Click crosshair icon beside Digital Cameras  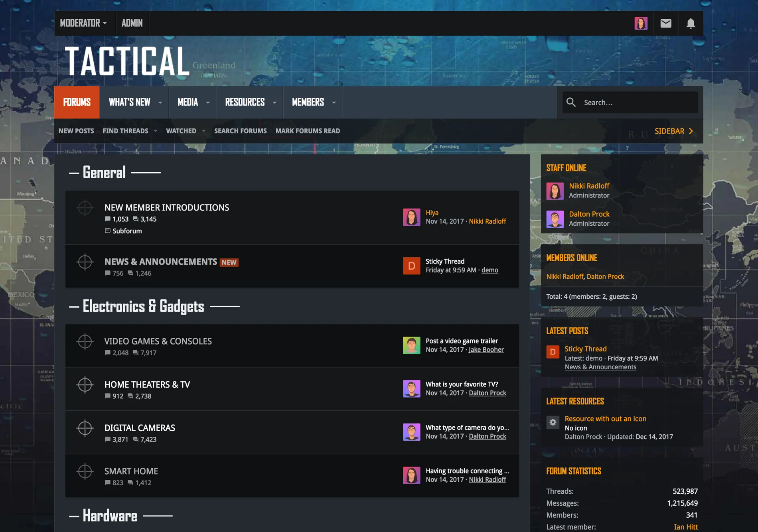(x=85, y=428)
